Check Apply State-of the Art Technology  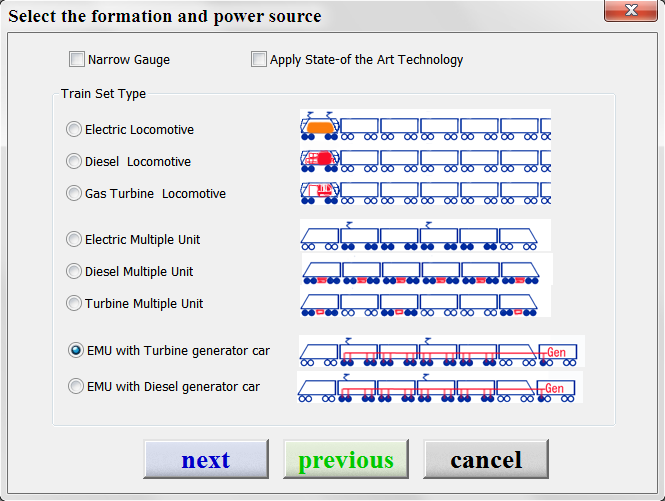[259, 59]
